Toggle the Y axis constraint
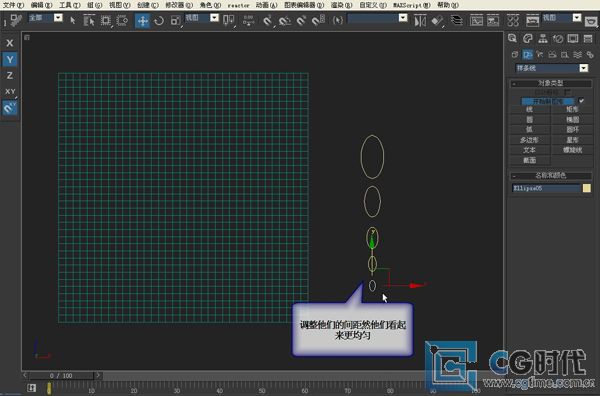Screen dimensions: 600x396 (10, 59)
